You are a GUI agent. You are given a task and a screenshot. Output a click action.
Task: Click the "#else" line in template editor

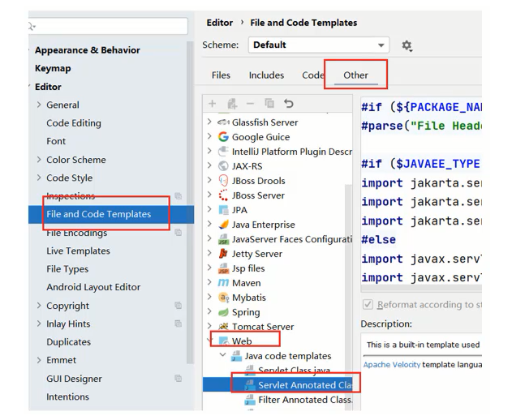378,240
